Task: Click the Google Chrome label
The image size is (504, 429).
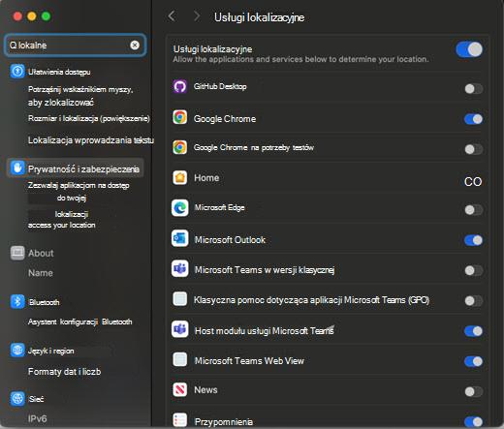Action: pyautogui.click(x=225, y=119)
